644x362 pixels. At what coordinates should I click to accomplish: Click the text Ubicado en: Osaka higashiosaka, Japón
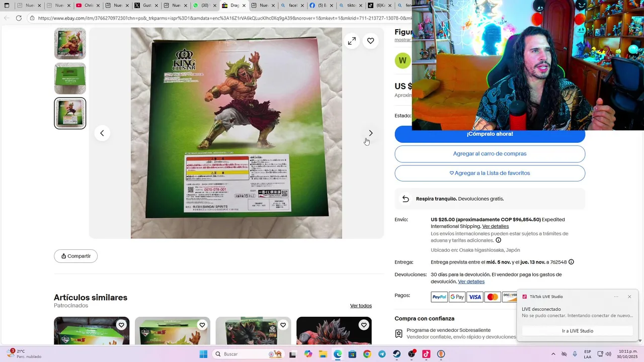[x=475, y=250]
